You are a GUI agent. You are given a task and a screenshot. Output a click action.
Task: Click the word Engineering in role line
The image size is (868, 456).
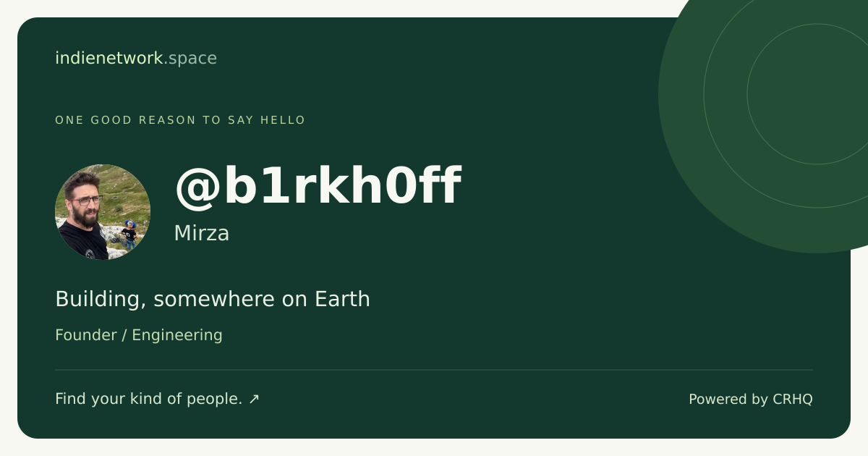click(177, 335)
